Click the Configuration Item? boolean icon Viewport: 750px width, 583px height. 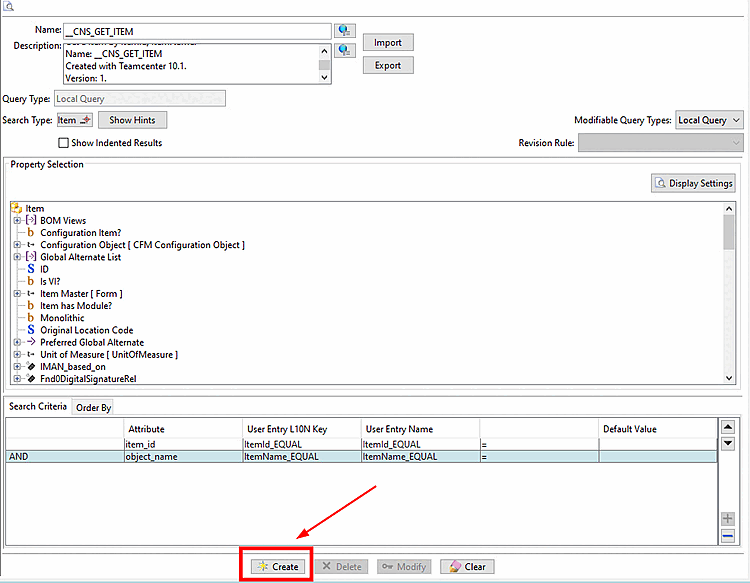[x=31, y=233]
